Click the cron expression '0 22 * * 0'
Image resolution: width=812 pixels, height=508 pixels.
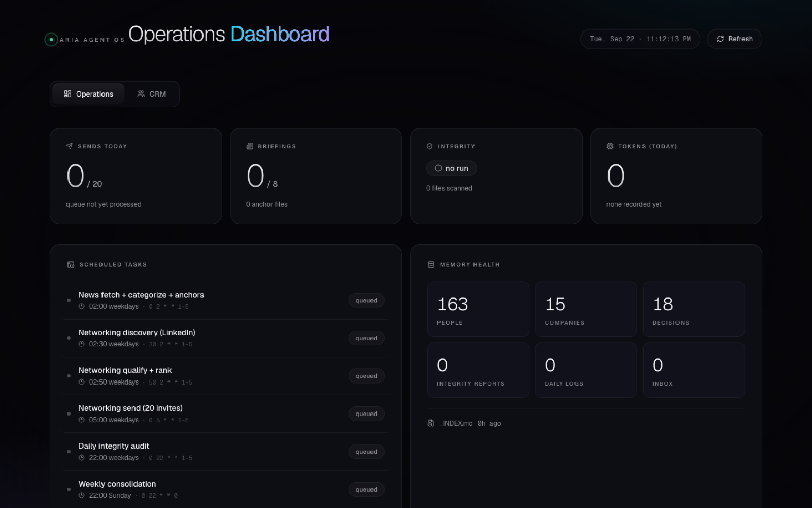(159, 496)
